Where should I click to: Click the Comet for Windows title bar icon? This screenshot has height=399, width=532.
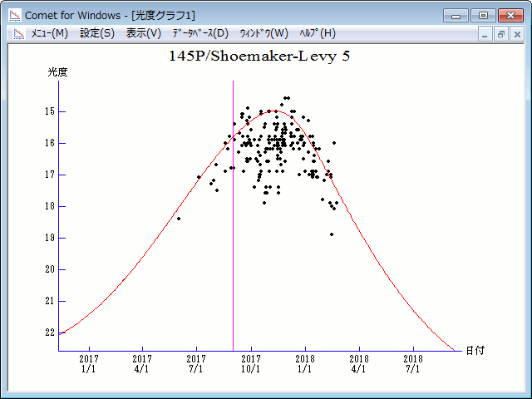15,15
